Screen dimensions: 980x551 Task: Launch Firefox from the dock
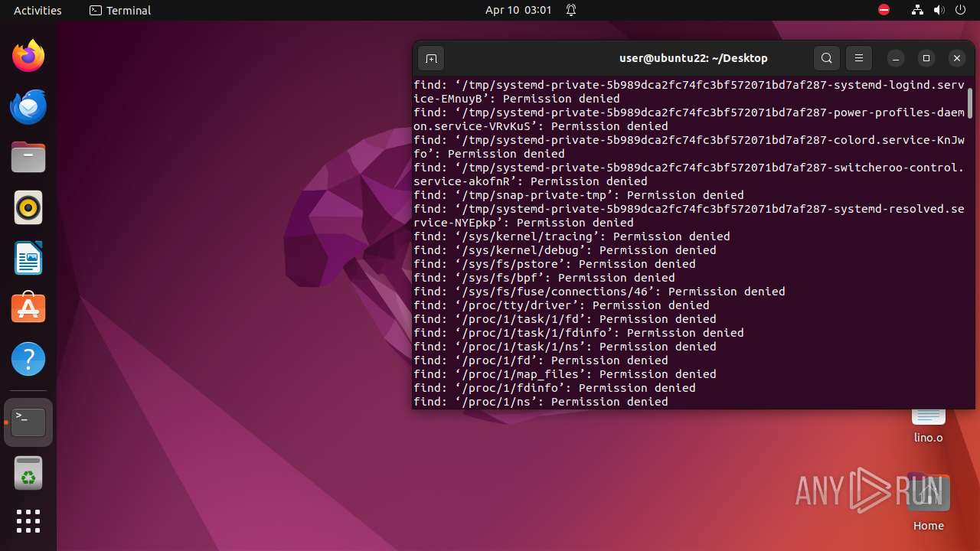click(28, 56)
